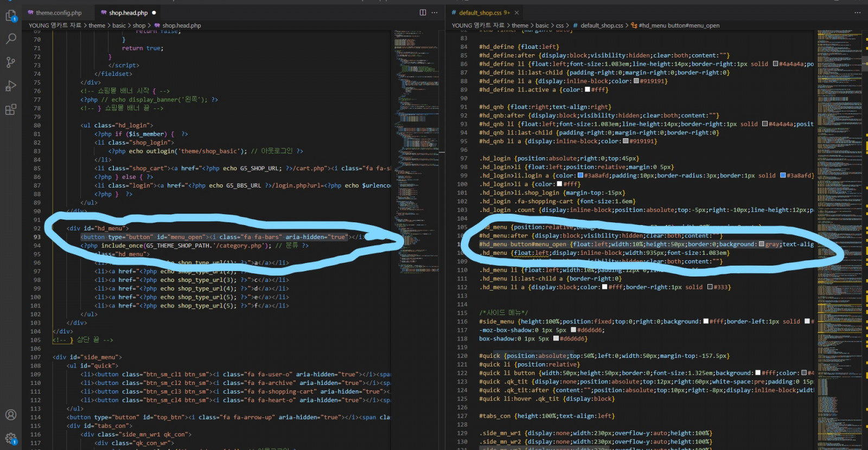Image resolution: width=868 pixels, height=450 pixels.
Task: Open more actions menu for left editor group
Action: 435,12
